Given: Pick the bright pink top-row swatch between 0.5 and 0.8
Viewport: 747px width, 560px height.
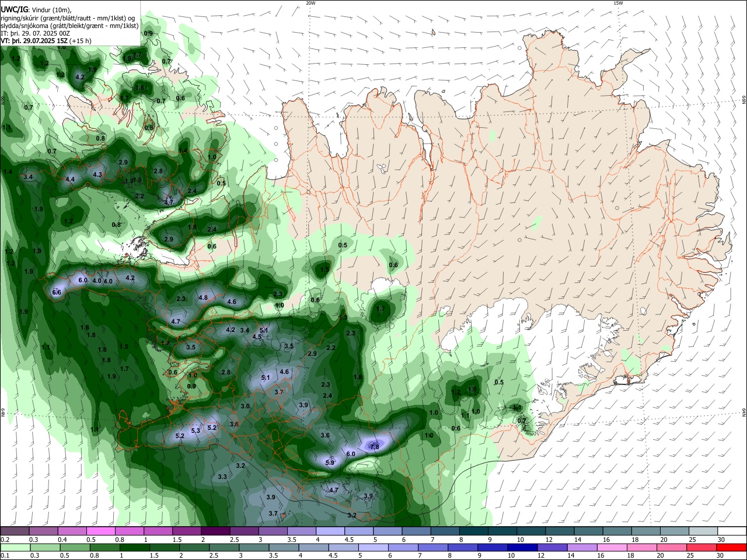Looking at the screenshot, I should tap(102, 531).
